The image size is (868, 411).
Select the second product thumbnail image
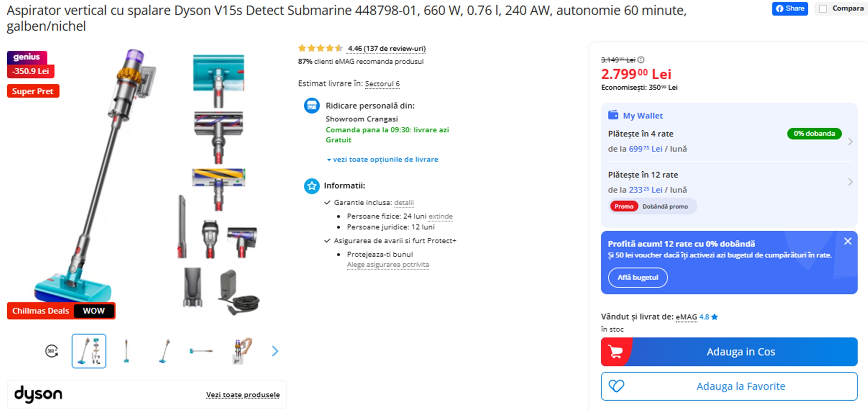[126, 351]
